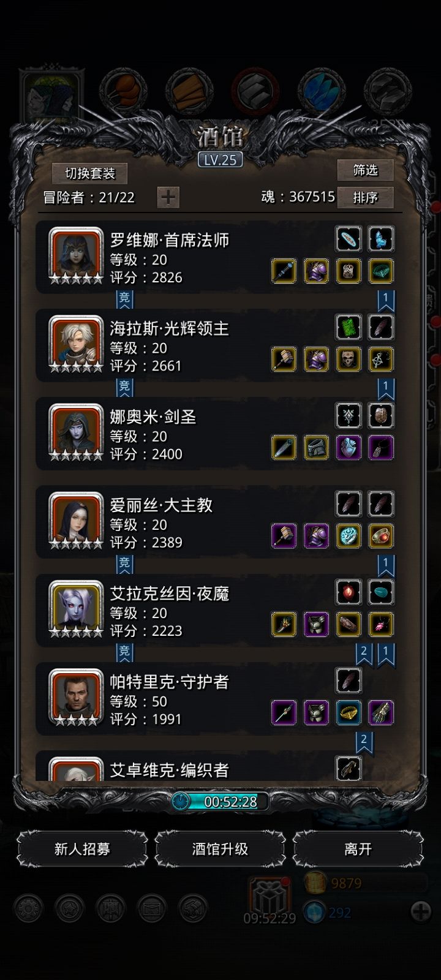
Task: Tap the skull mask equipment of 海拉斯
Action: pyautogui.click(x=349, y=359)
